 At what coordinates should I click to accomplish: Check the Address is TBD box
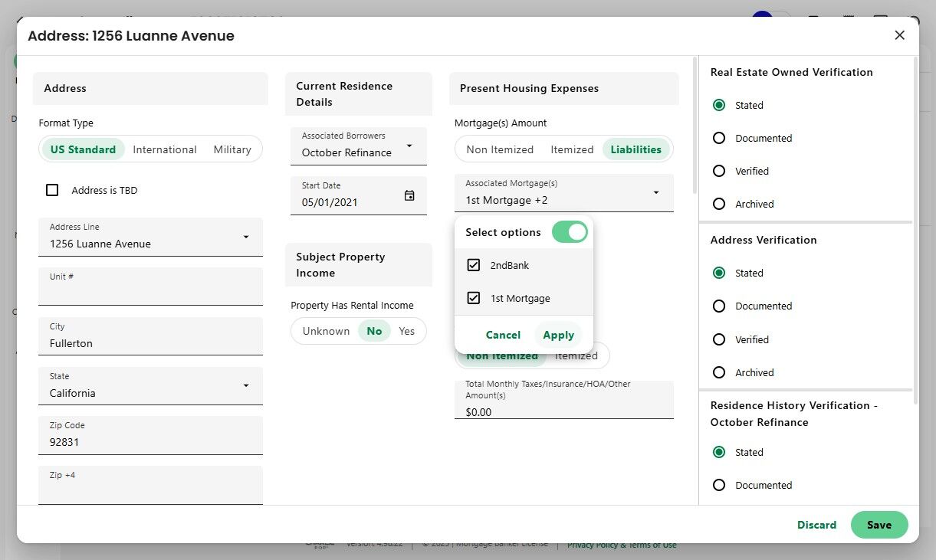tap(52, 190)
